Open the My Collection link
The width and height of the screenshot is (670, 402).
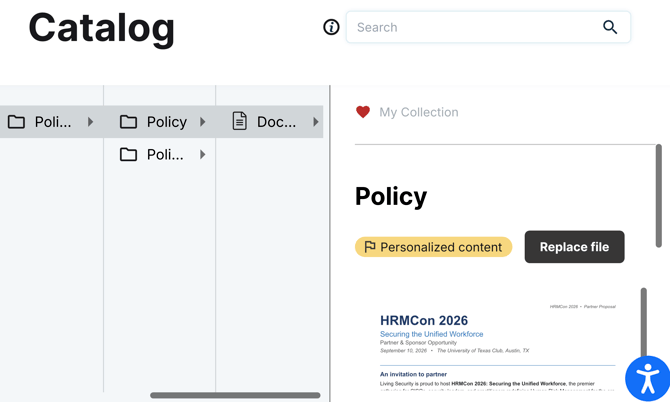tap(419, 112)
